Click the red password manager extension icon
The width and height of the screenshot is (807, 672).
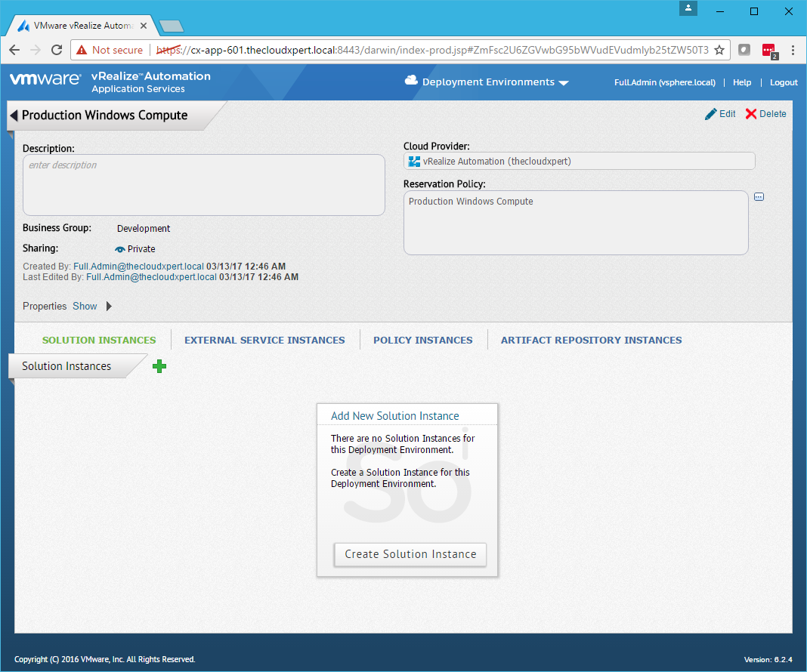pos(769,51)
